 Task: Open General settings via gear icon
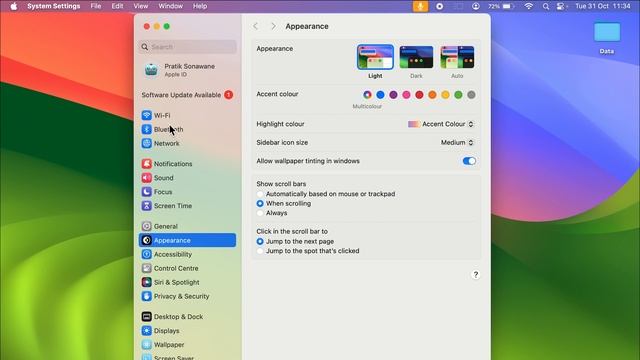(x=147, y=226)
